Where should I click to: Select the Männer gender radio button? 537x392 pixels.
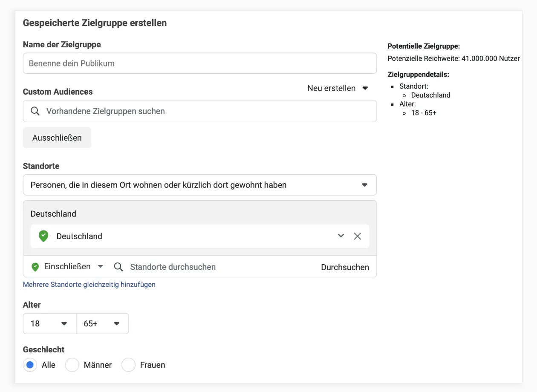(72, 365)
